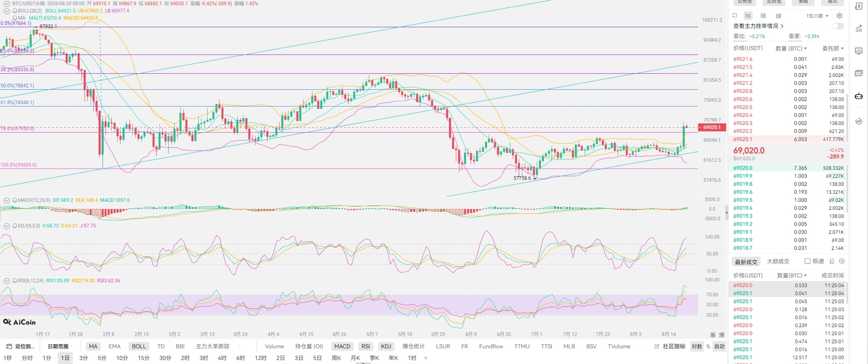
Task: Collapse the KDJ panel
Action: click(x=7, y=226)
